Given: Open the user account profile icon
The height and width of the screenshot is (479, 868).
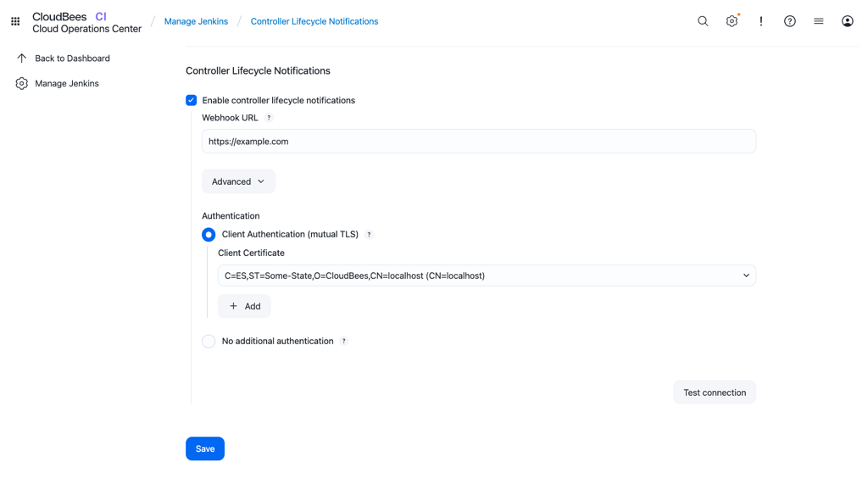Looking at the screenshot, I should [848, 21].
